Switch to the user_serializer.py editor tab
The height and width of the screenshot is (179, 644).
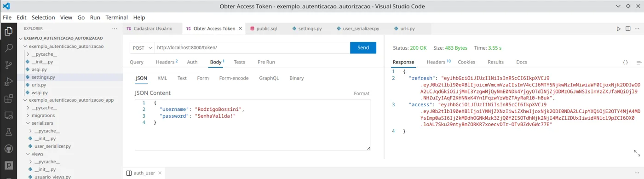click(x=361, y=29)
